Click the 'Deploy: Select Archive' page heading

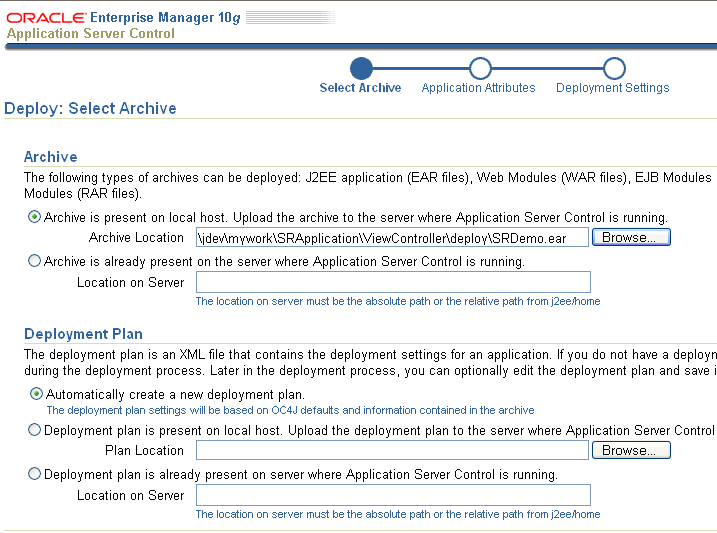[91, 108]
